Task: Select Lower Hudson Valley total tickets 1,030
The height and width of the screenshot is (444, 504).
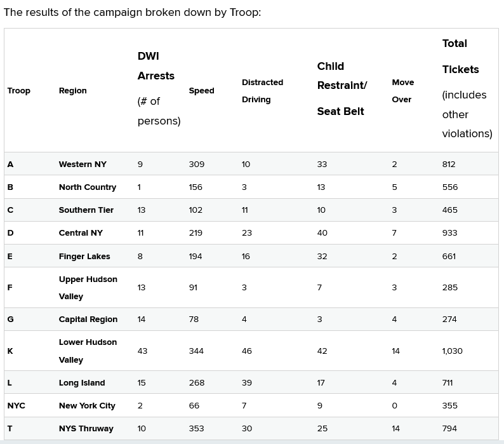Action: coord(452,351)
